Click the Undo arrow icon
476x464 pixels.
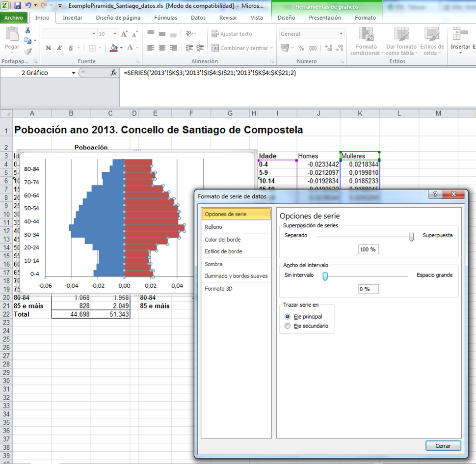28,6
